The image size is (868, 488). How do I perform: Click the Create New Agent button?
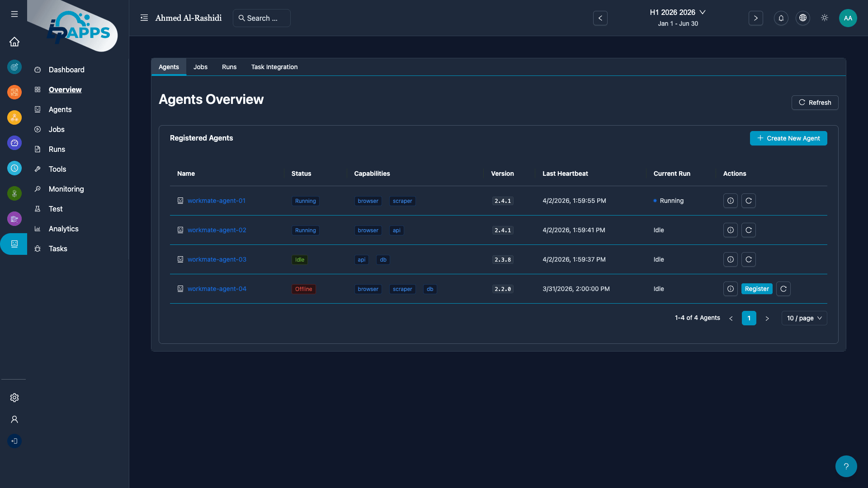pos(788,138)
